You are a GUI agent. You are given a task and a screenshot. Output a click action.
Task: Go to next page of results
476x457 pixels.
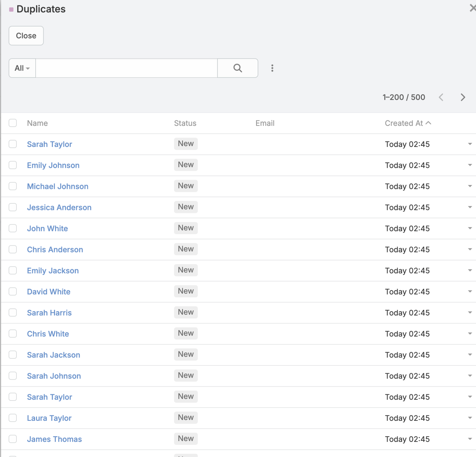[463, 97]
